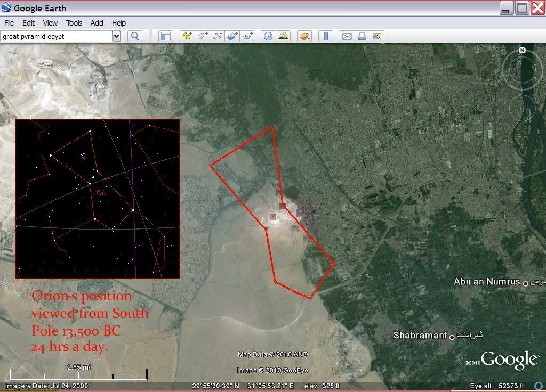Add a new path
This screenshot has height=392, width=546.
click(x=218, y=36)
